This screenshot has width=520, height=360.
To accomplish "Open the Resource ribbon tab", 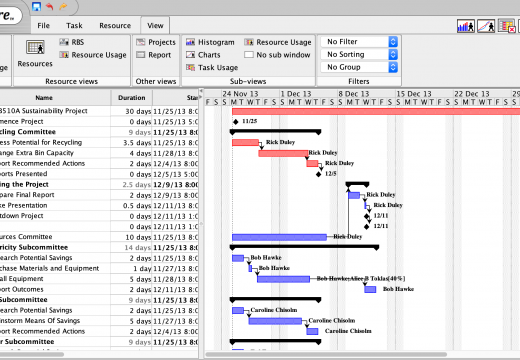I will 115,26.
